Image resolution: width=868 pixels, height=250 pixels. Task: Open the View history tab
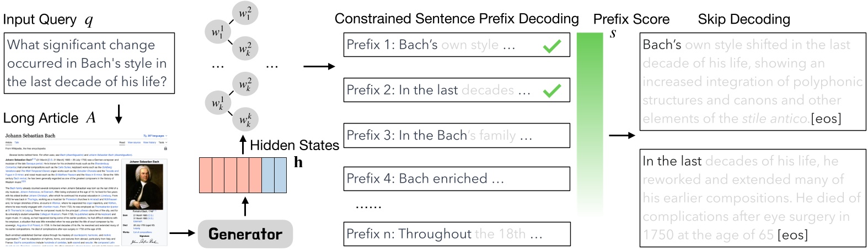(x=149, y=142)
